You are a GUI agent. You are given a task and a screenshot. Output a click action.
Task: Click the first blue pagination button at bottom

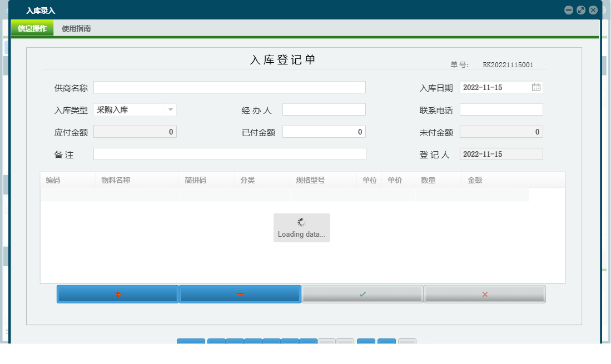coord(191,343)
